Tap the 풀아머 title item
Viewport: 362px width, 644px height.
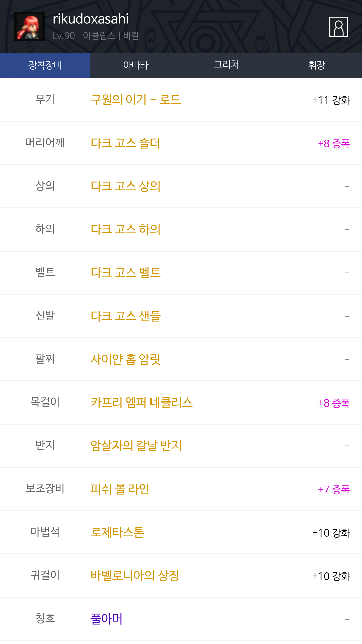(106, 619)
